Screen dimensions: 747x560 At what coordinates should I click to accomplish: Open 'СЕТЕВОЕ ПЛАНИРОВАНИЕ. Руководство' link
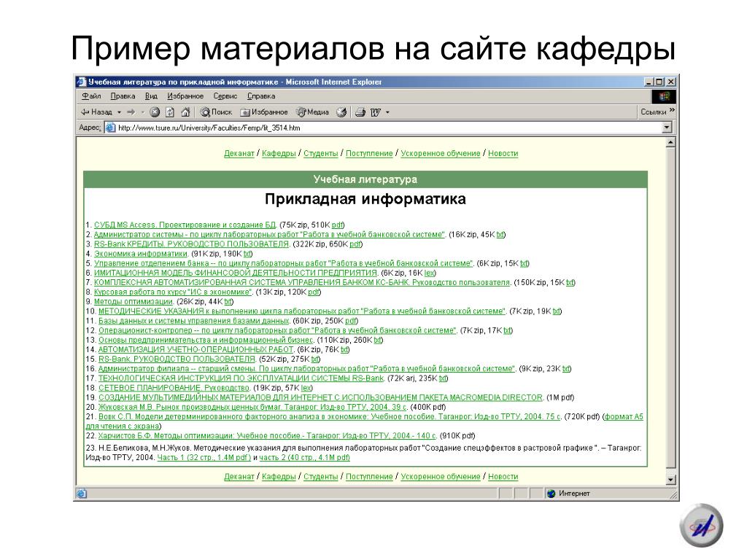point(174,388)
